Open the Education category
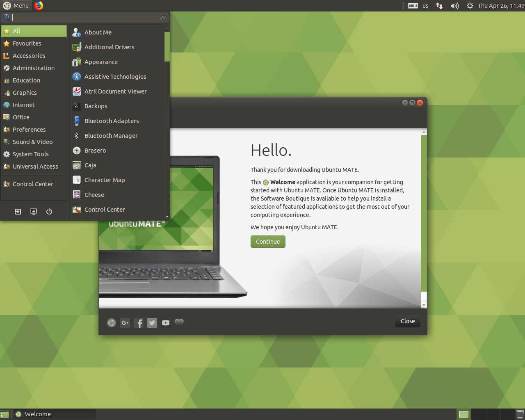525x420 pixels. pyautogui.click(x=34, y=80)
